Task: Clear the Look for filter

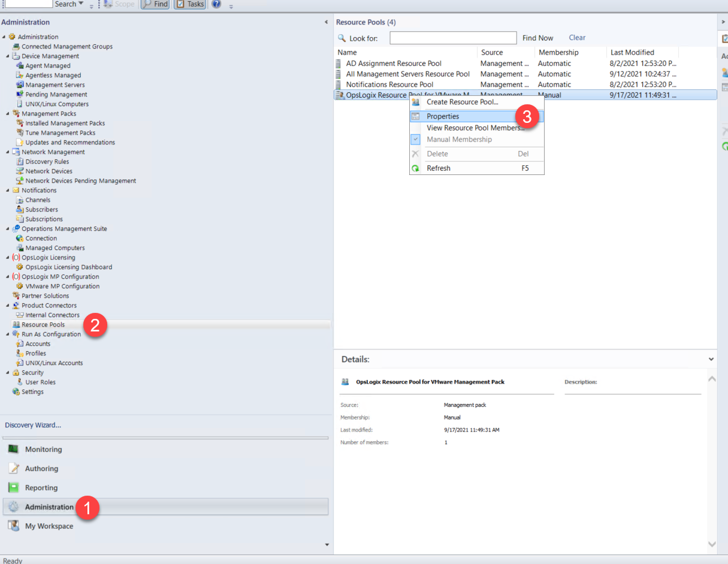Action: (577, 38)
